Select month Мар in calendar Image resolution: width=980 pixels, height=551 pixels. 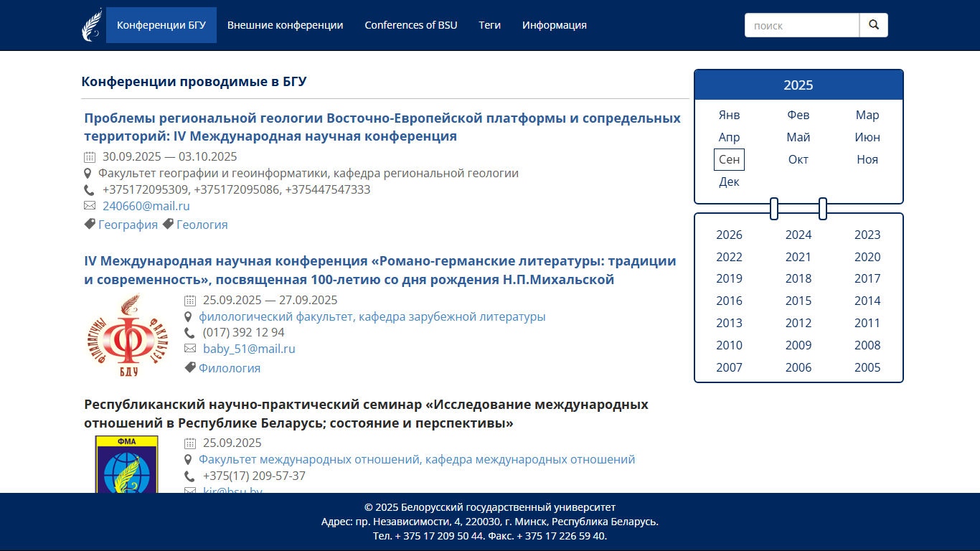pos(867,115)
